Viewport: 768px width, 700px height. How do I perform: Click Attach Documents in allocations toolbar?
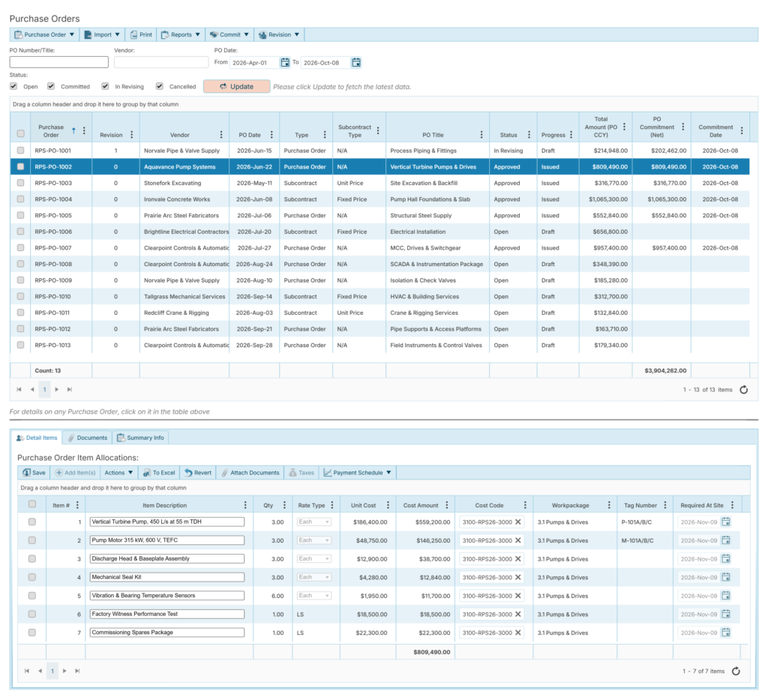click(250, 473)
